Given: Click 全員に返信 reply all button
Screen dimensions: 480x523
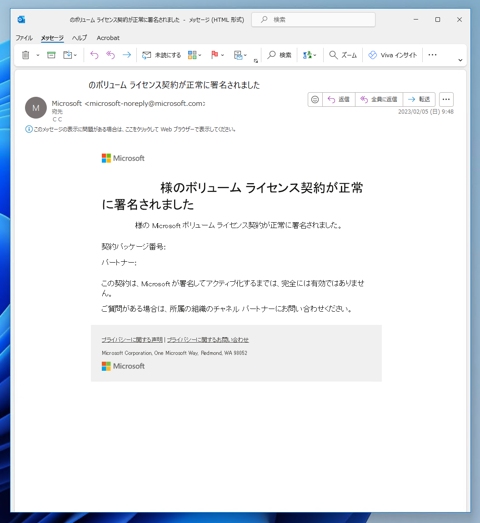Looking at the screenshot, I should click(x=379, y=99).
